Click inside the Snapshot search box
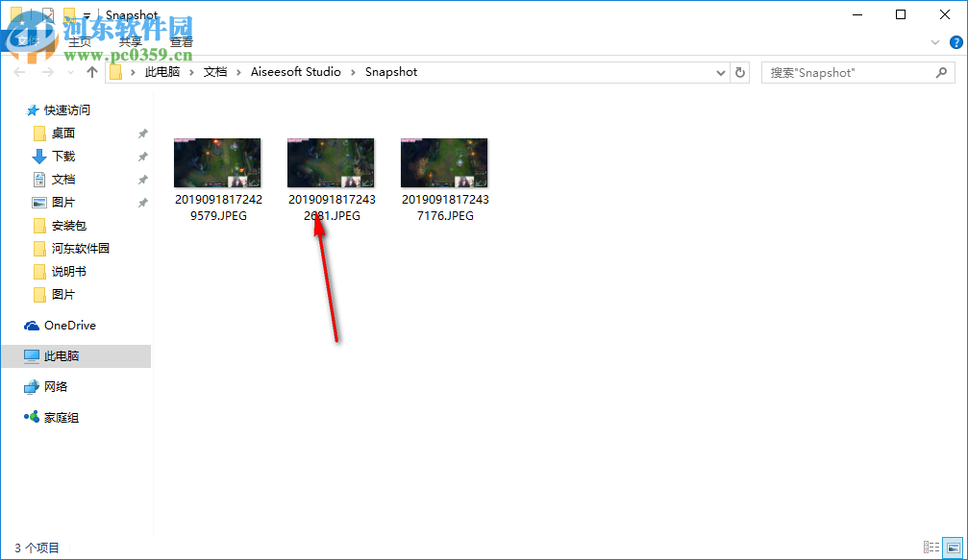 [x=846, y=71]
